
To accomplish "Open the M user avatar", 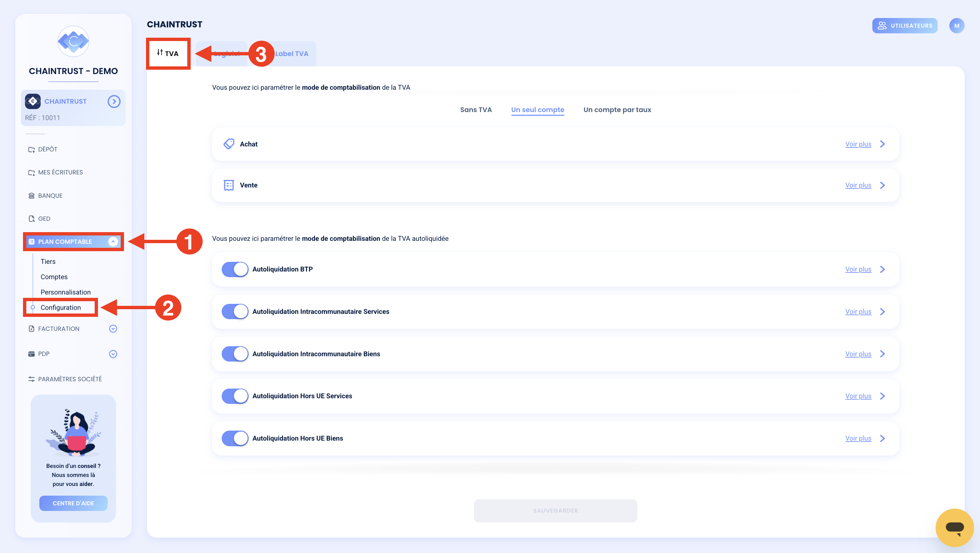I will [956, 25].
